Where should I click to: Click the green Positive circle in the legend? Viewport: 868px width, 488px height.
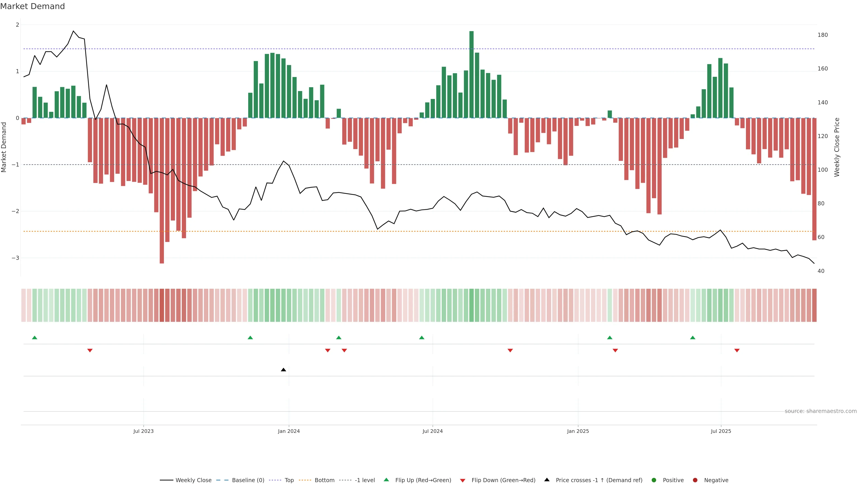pos(654,480)
